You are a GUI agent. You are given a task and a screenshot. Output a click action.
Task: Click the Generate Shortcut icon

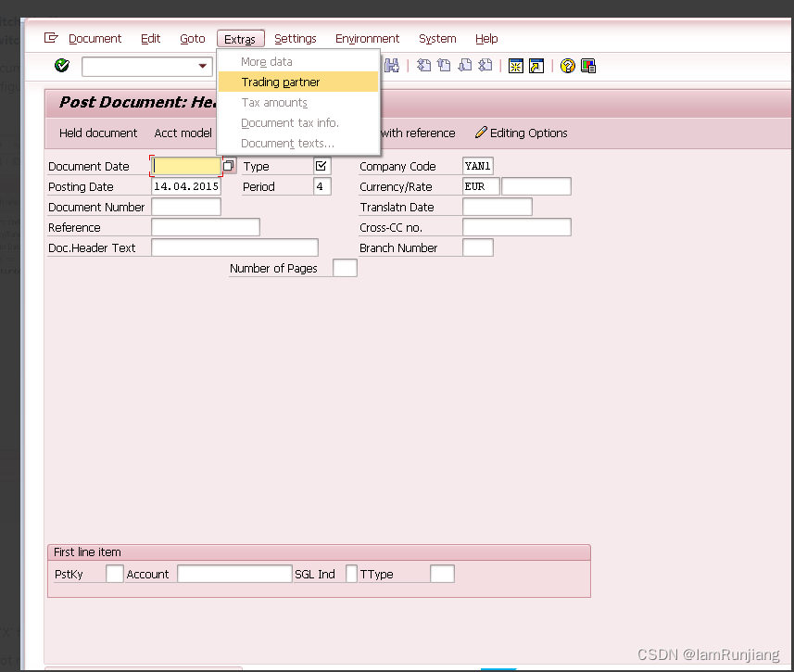(x=536, y=66)
